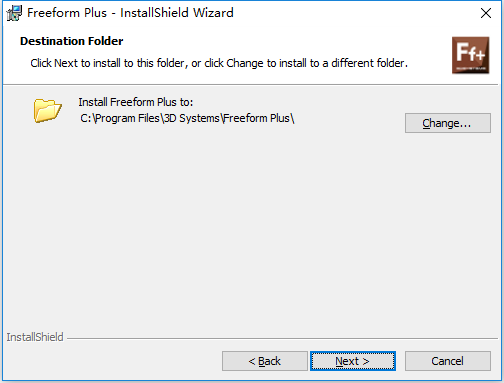Click the C:\Program Files install path text
Viewport: 504px width, 383px height.
pos(187,118)
